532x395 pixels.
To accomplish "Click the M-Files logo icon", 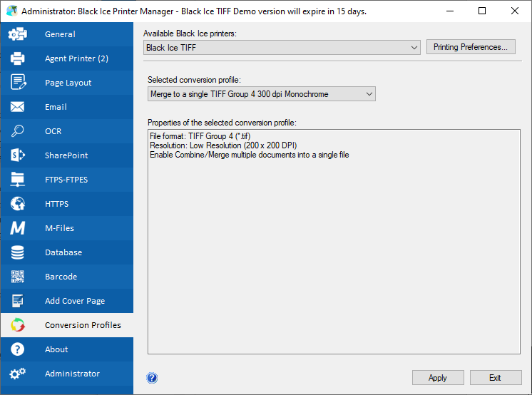I will click(18, 228).
